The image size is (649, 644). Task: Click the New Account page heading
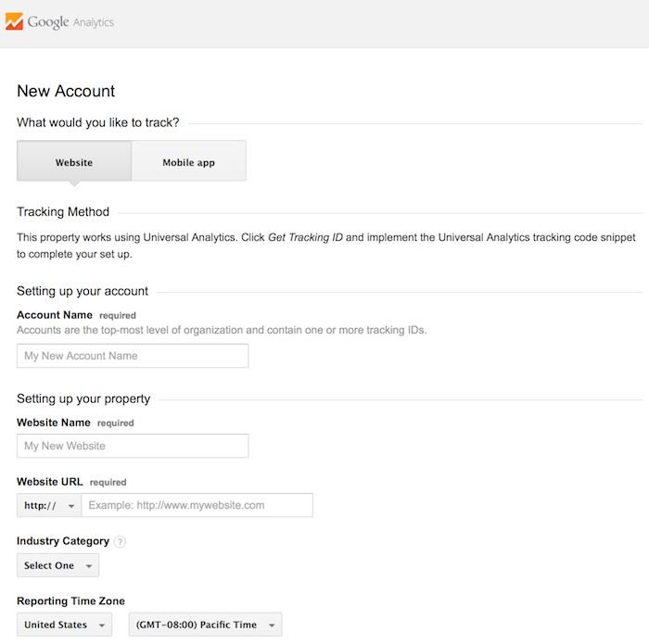(x=66, y=91)
